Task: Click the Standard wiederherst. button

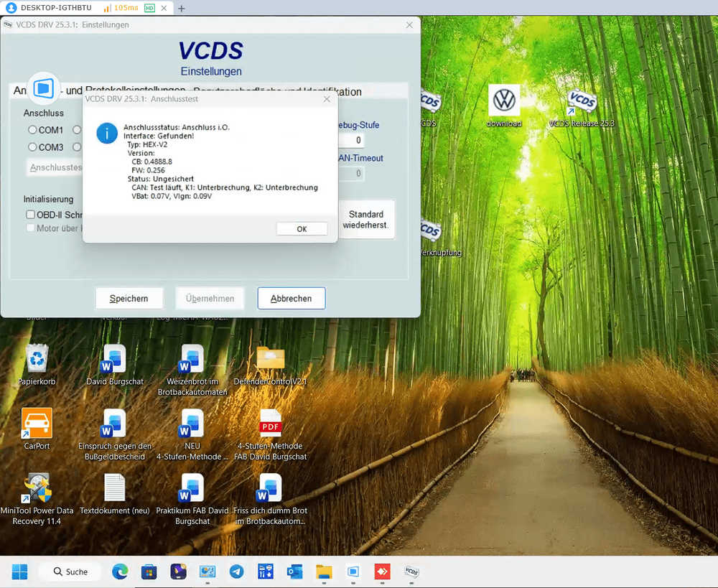Action: (365, 220)
